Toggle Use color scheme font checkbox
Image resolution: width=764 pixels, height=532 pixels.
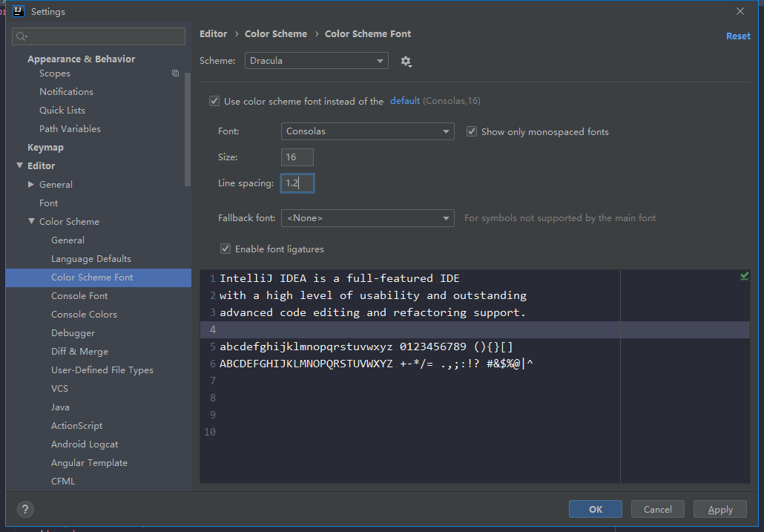[x=214, y=101]
